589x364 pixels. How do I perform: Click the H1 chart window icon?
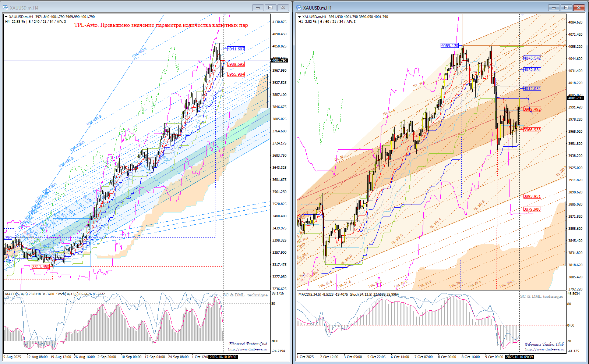click(299, 8)
